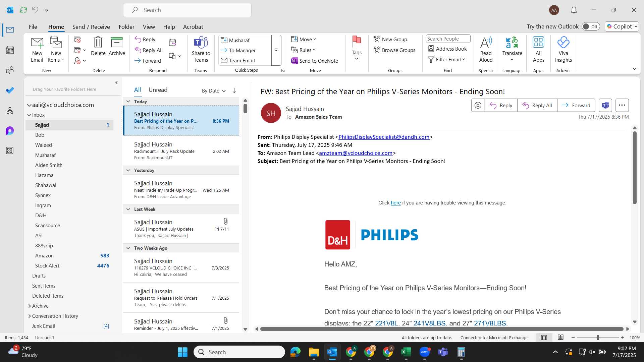
Task: Open the Rules dropdown
Action: click(304, 50)
